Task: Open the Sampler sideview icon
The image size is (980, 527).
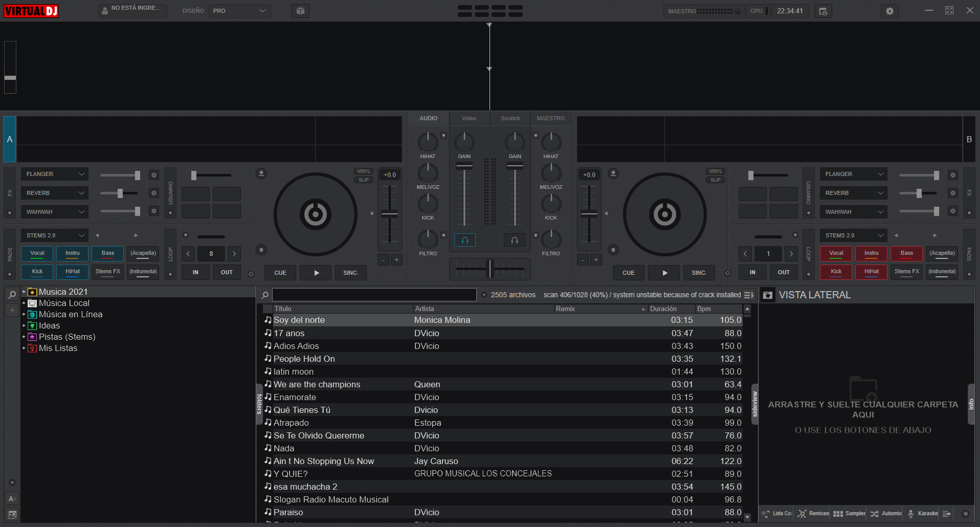Action: pyautogui.click(x=849, y=513)
